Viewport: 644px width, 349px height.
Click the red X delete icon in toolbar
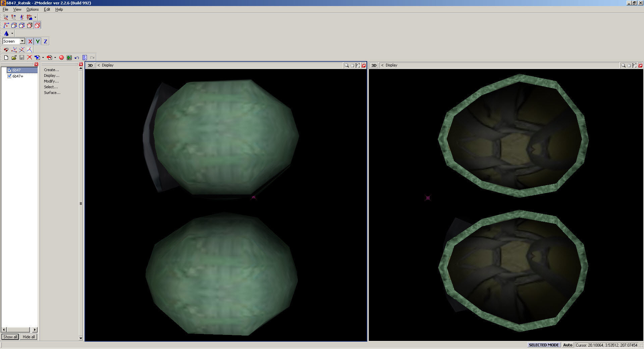pyautogui.click(x=30, y=57)
